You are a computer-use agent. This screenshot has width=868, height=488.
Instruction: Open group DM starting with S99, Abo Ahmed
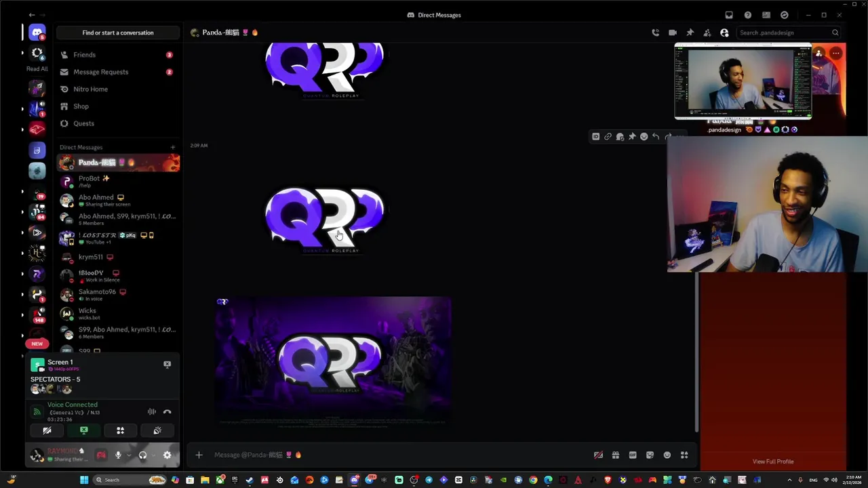click(118, 332)
